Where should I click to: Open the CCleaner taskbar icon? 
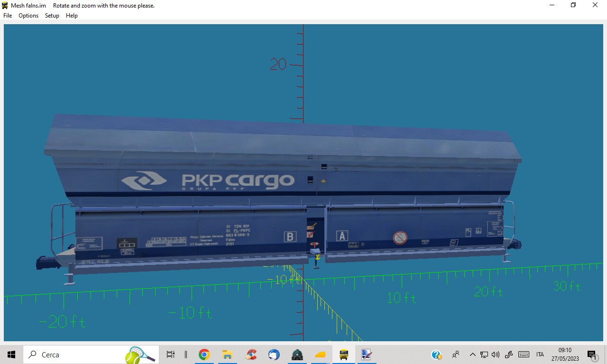tap(251, 355)
